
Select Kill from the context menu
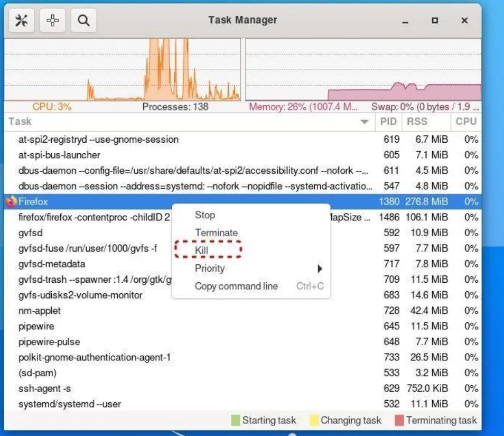tap(202, 250)
